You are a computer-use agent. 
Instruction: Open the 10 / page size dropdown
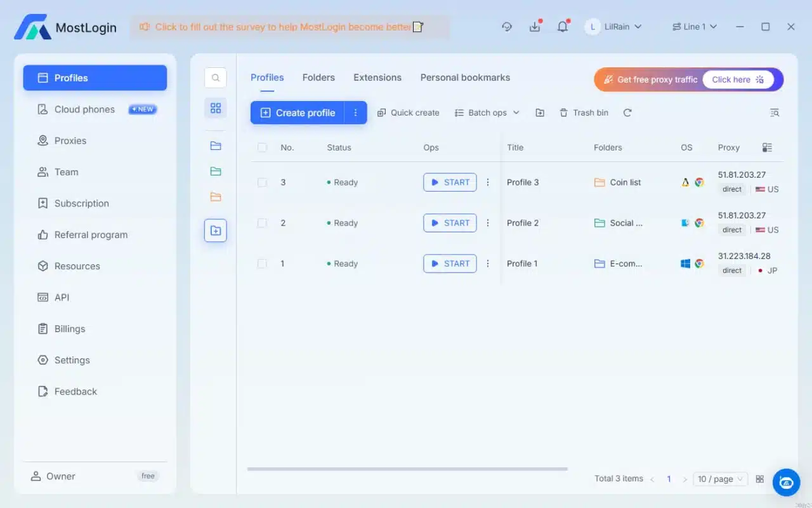tap(720, 479)
